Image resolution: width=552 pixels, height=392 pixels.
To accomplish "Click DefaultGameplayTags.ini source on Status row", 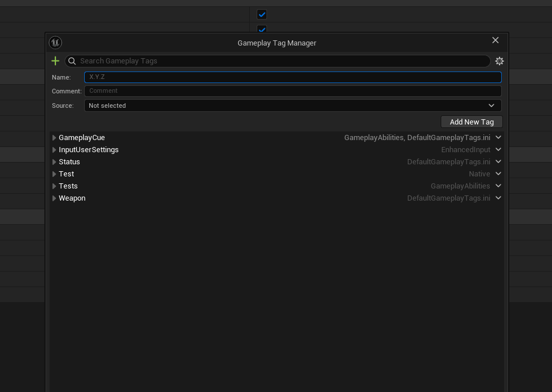I will (x=449, y=162).
